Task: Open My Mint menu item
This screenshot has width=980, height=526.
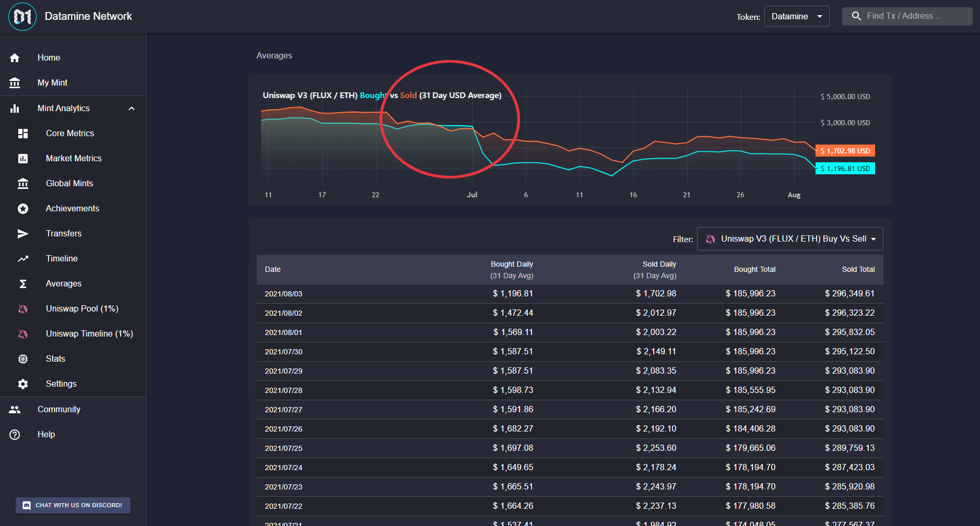Action: (73, 83)
